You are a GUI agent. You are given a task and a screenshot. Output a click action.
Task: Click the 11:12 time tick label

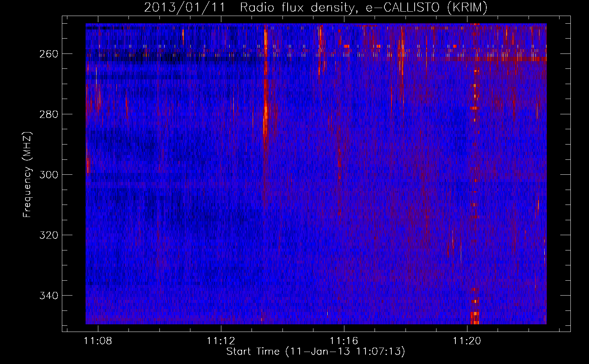221,341
